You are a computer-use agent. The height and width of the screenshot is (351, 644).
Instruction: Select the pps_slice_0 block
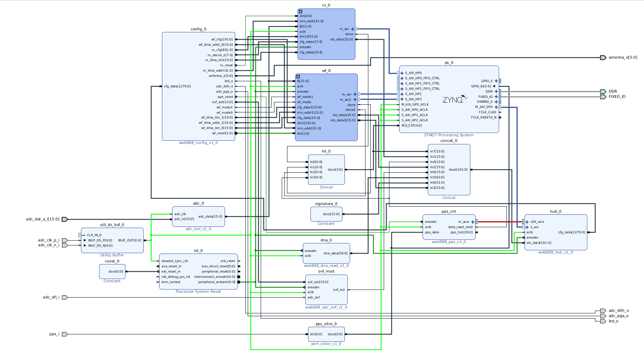pyautogui.click(x=326, y=334)
